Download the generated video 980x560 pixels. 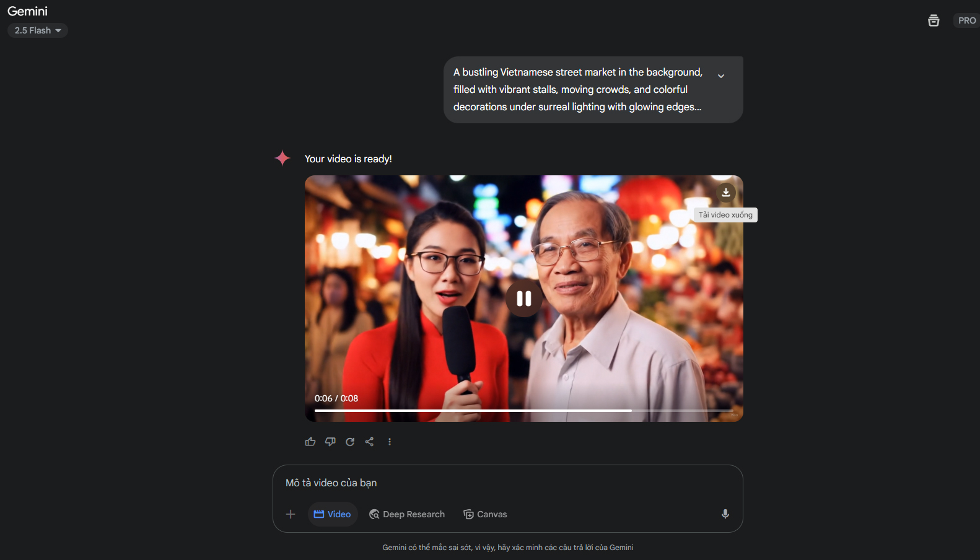(726, 193)
